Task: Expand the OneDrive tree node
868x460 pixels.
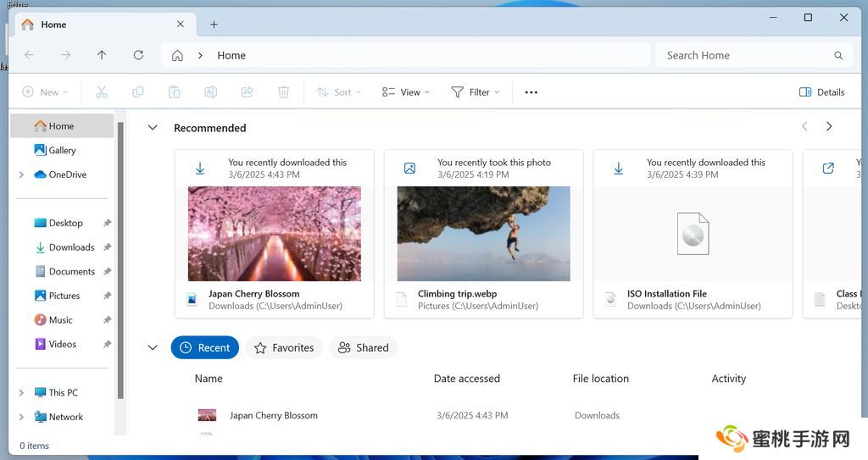Action: pos(21,175)
